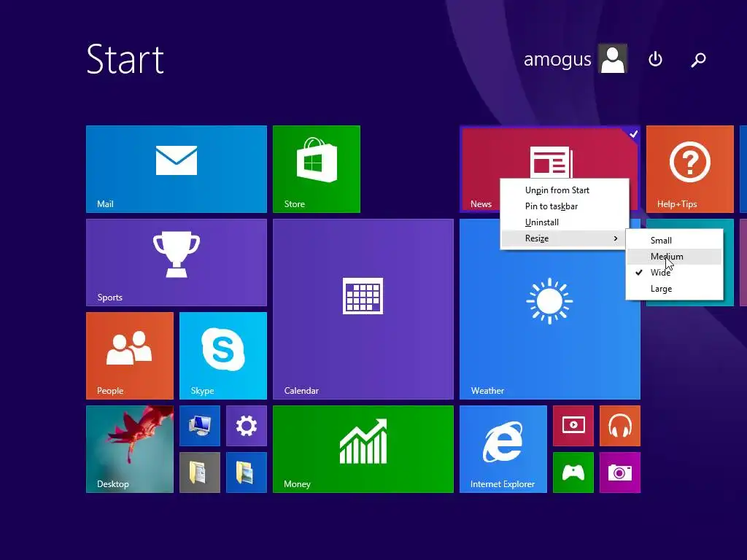Open the Video small tile
747x560 pixels.
[x=573, y=426]
